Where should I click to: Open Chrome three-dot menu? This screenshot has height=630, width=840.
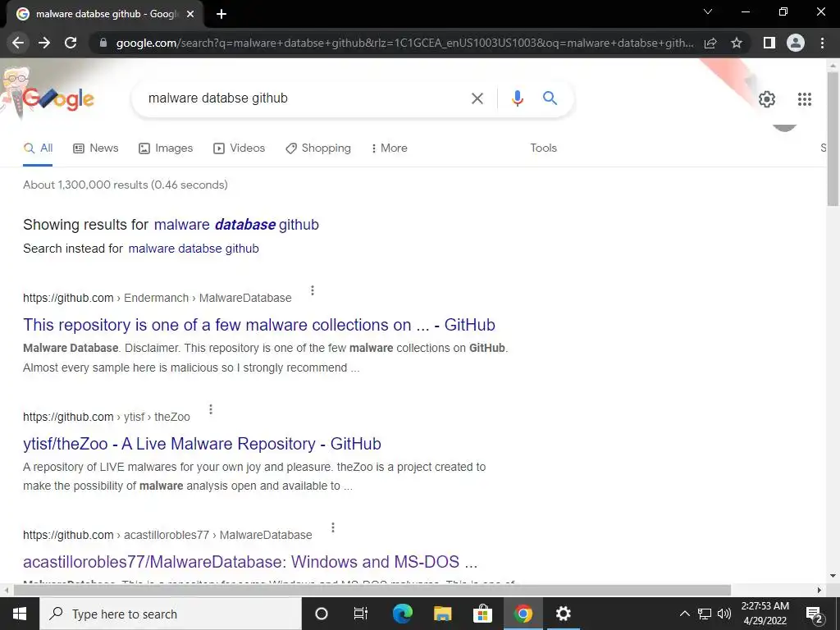tap(822, 43)
